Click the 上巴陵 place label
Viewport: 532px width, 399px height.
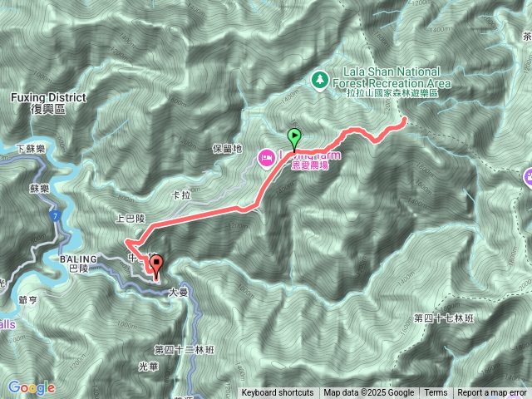[131, 219]
